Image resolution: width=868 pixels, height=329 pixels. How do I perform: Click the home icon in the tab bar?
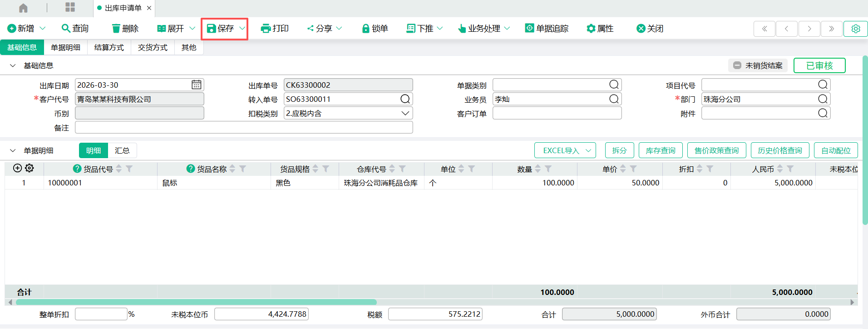coord(23,8)
